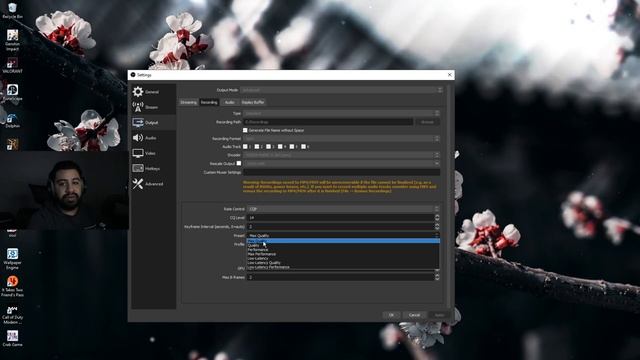Open the Output Mode dropdown
Screen dimensions: 640x360
[342, 90]
